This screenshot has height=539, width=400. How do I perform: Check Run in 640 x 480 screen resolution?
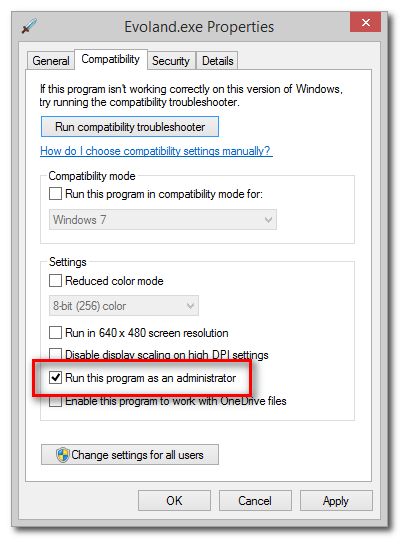(x=55, y=333)
